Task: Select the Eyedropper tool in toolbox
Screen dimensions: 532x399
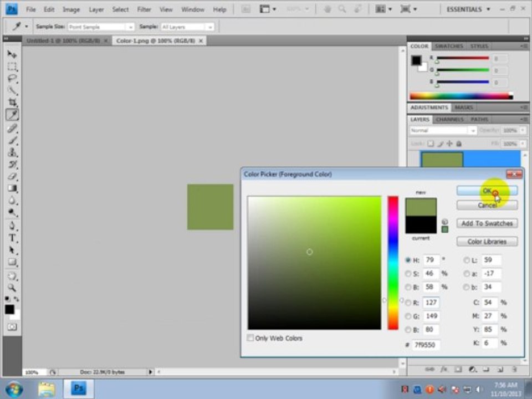Action: [12, 115]
